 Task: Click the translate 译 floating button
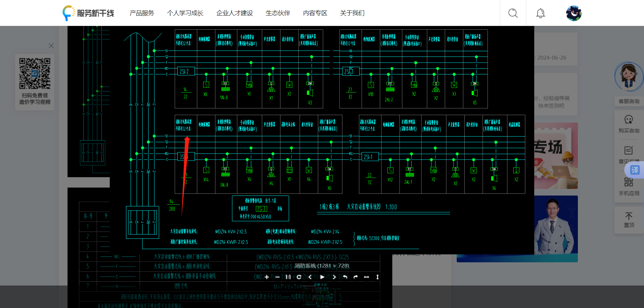[634, 170]
